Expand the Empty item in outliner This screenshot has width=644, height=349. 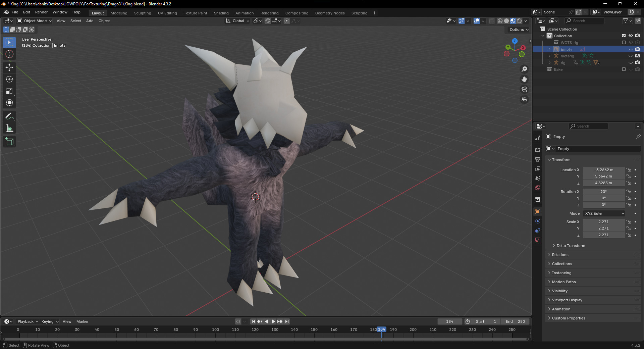549,49
